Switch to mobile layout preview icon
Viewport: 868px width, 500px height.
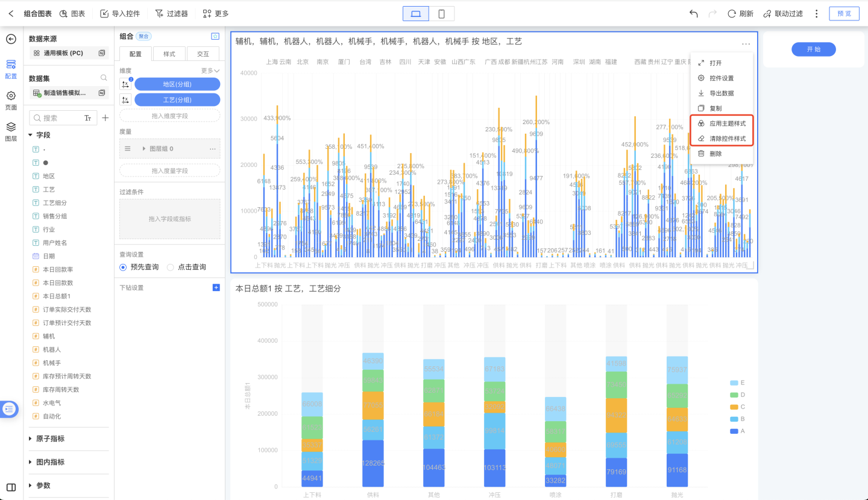point(442,13)
